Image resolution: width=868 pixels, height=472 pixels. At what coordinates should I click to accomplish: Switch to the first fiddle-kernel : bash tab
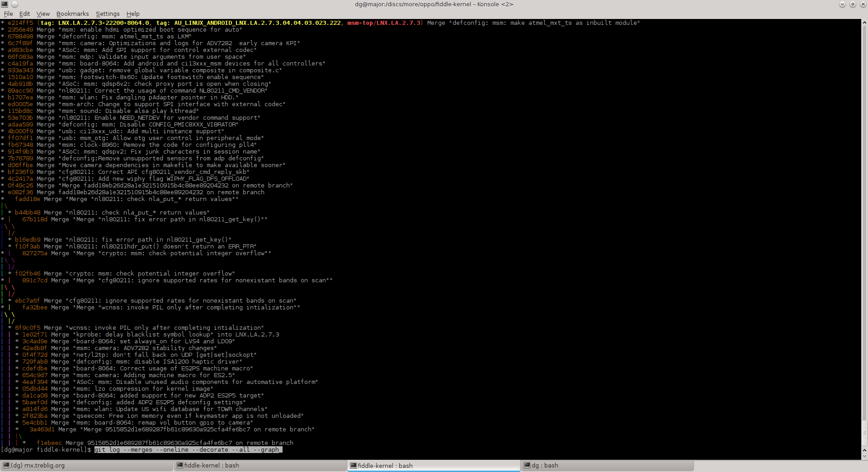[260, 465]
